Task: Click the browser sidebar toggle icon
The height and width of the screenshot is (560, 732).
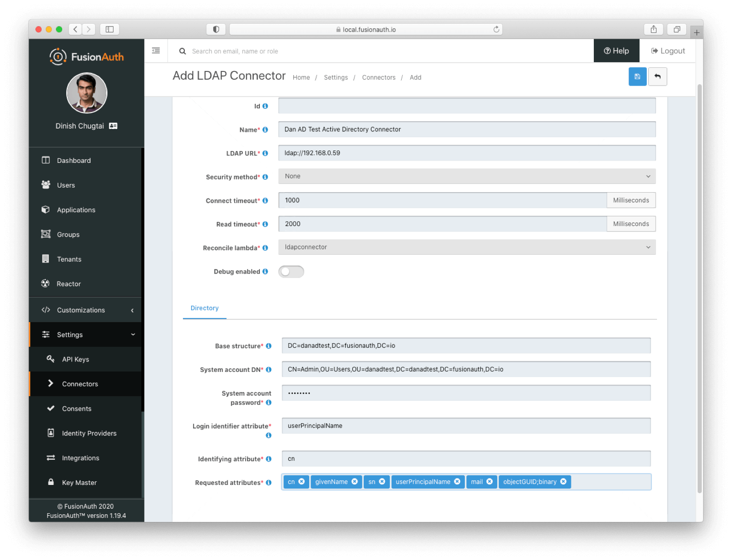Action: (110, 29)
